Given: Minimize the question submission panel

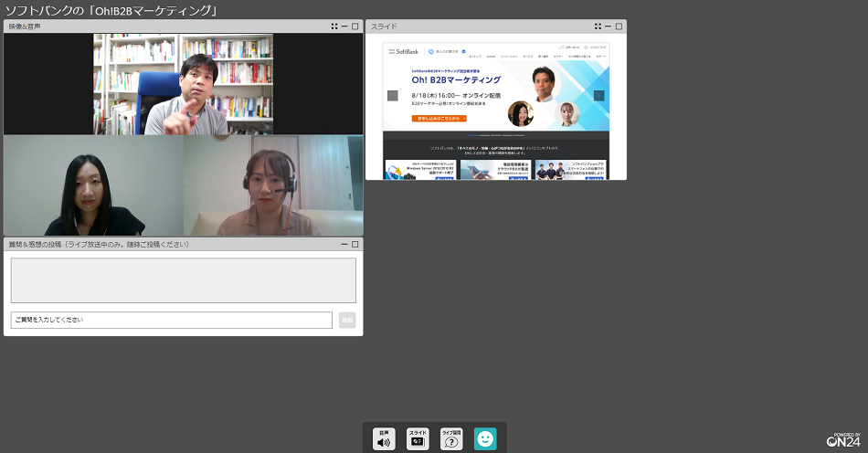Looking at the screenshot, I should (344, 245).
